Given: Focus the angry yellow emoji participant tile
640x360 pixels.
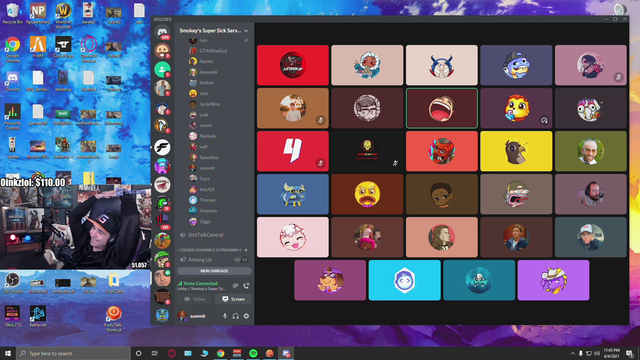Looking at the screenshot, I should pos(367,194).
